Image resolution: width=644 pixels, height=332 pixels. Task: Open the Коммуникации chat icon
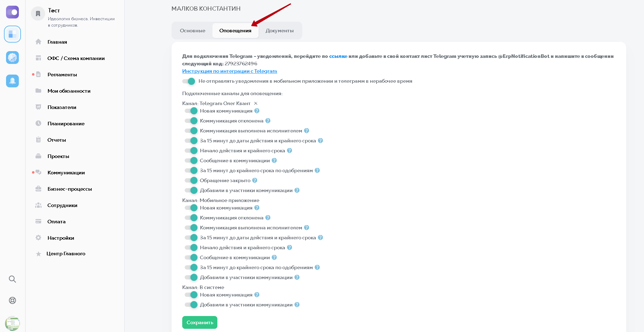pyautogui.click(x=38, y=172)
